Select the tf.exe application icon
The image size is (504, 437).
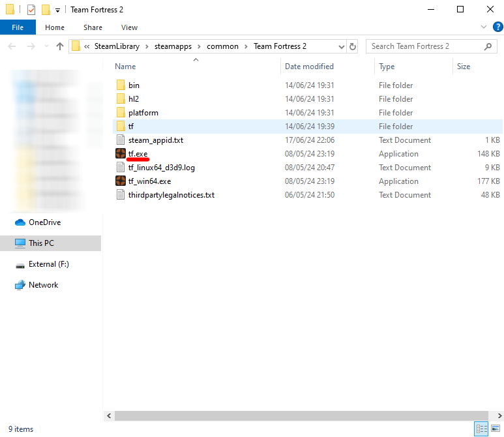pyautogui.click(x=121, y=154)
